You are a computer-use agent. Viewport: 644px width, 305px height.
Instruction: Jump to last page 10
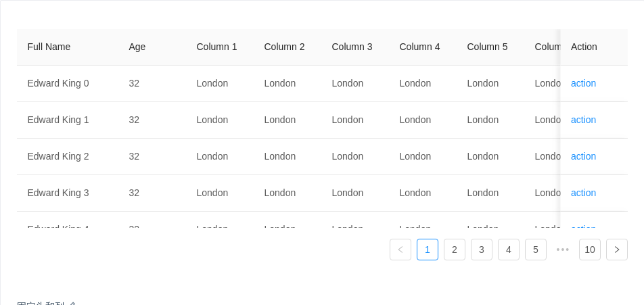pyautogui.click(x=590, y=250)
